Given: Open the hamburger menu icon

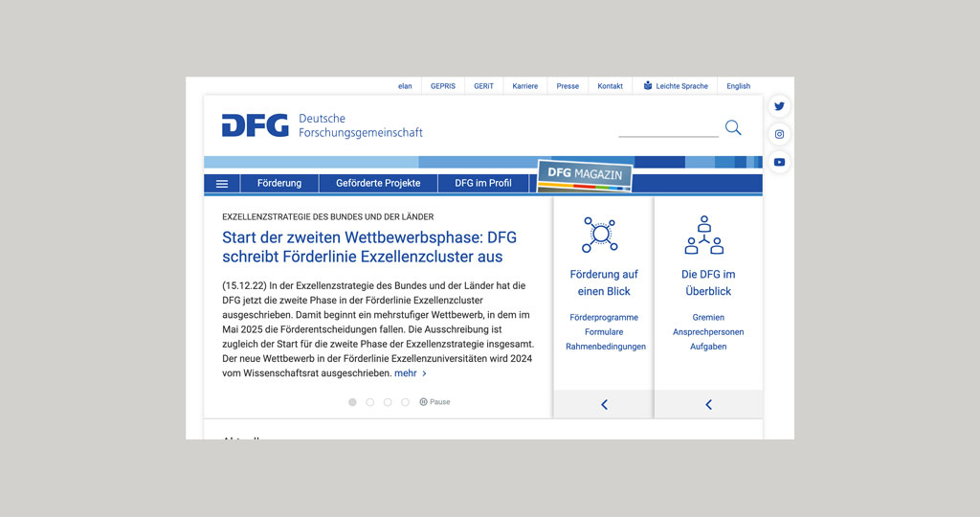Looking at the screenshot, I should pos(222,184).
